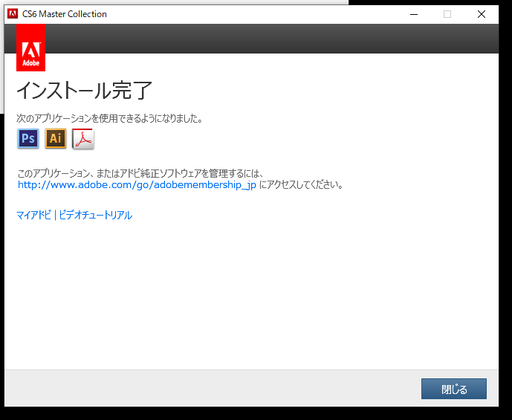Click the にアクセスしてください text

(x=301, y=185)
